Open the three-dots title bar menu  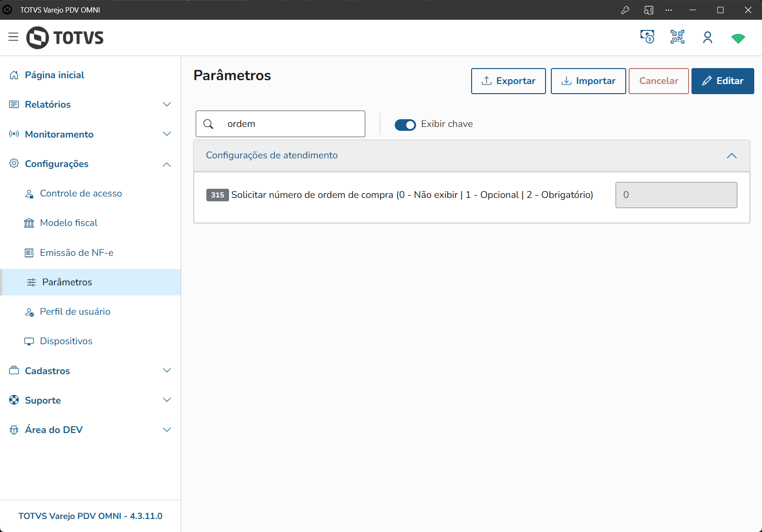pos(669,10)
